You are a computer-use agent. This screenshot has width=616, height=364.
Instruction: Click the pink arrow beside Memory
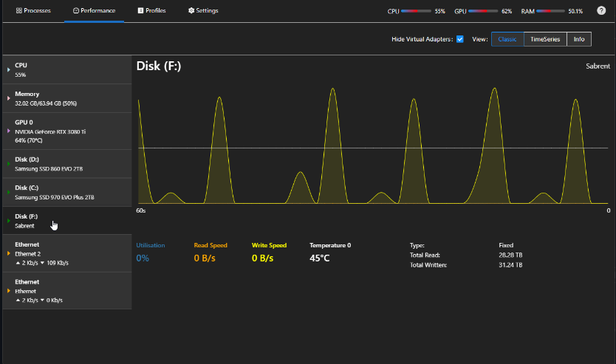coord(9,98)
